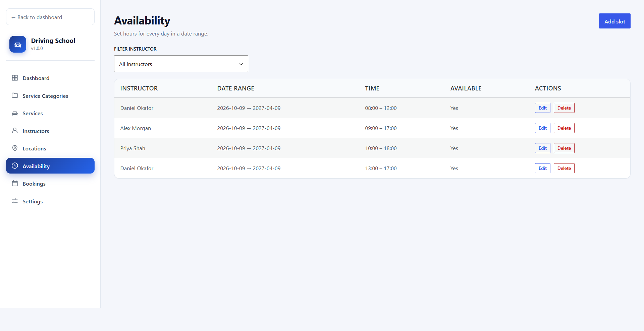Open the Filter Instructor dropdown
Image resolution: width=644 pixels, height=331 pixels.
tap(181, 64)
